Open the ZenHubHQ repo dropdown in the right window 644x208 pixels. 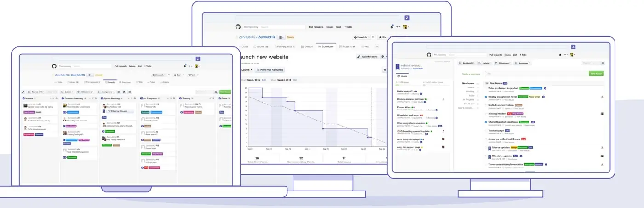tap(467, 63)
